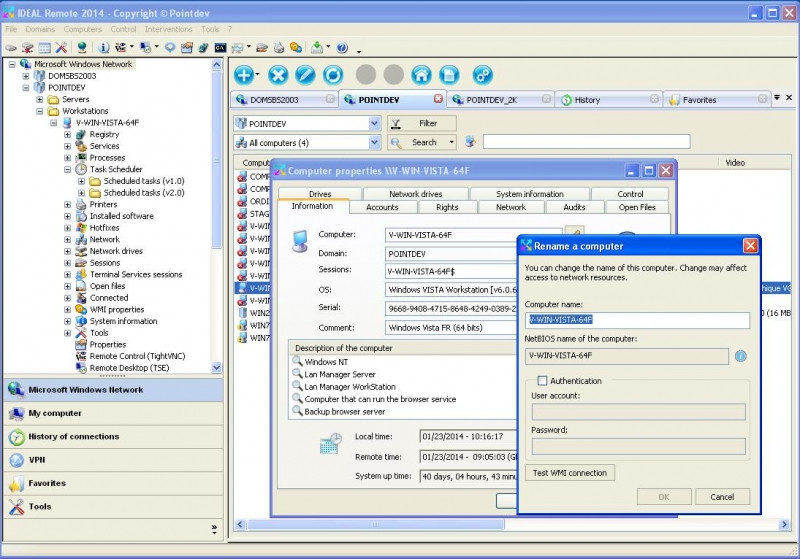Open the POINTDEV domain dropdown
The image size is (800, 559).
point(374,123)
